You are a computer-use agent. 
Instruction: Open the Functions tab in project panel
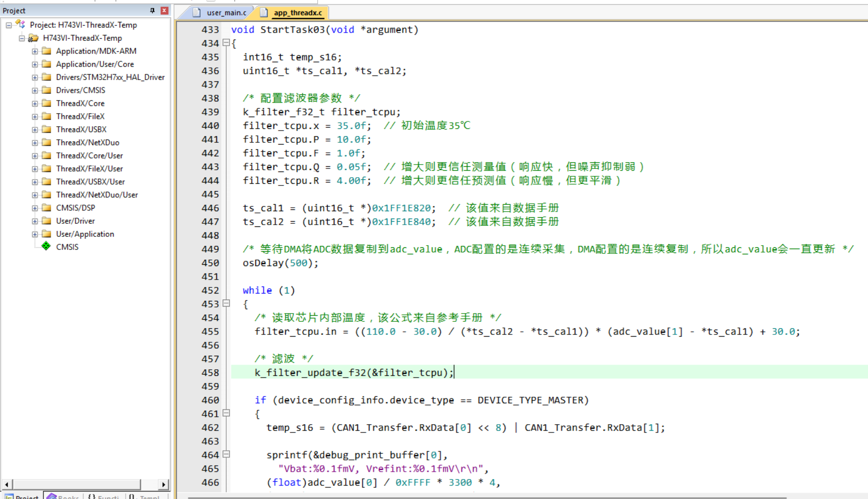(104, 496)
